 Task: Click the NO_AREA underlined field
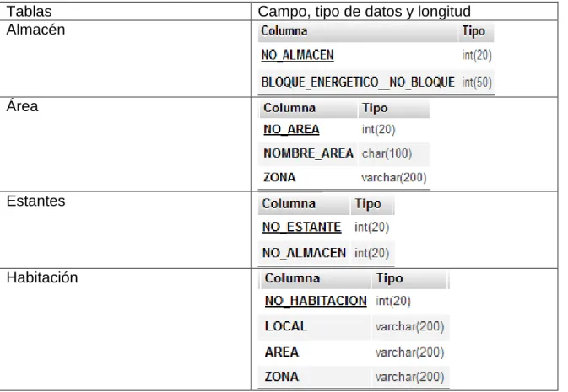point(291,129)
